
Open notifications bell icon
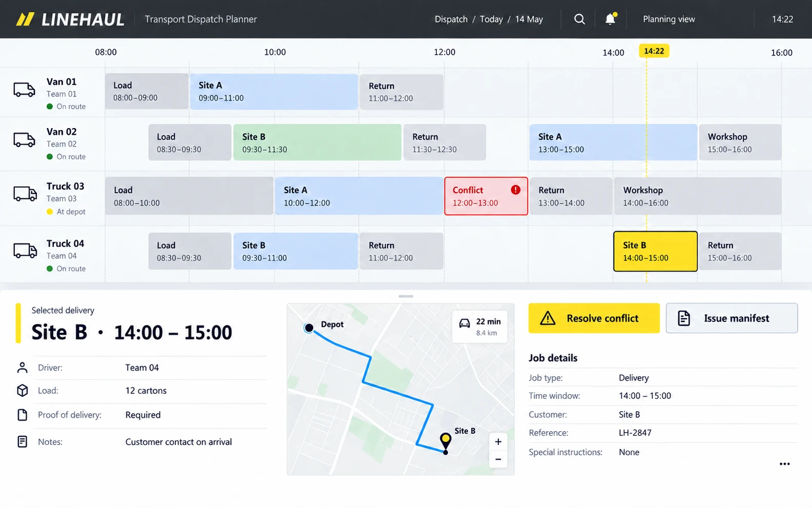[x=610, y=19]
